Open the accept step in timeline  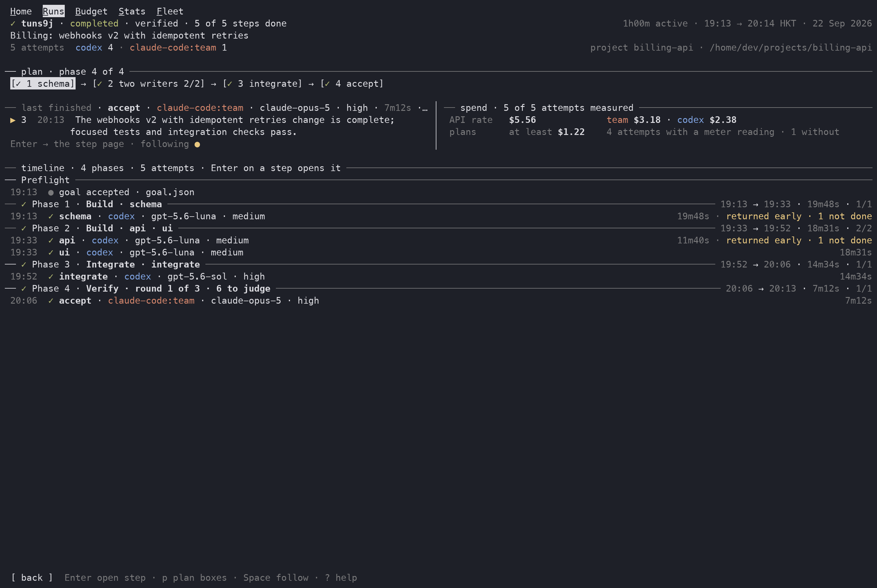pos(441,300)
